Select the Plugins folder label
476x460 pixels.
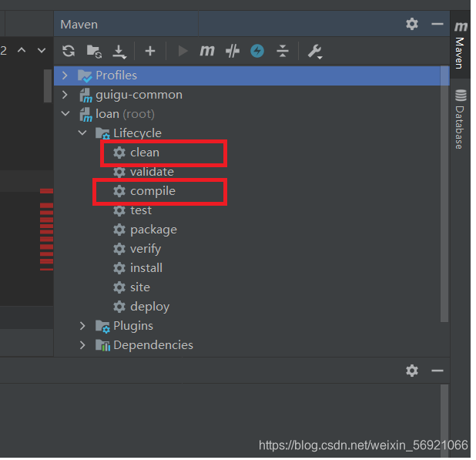[133, 326]
